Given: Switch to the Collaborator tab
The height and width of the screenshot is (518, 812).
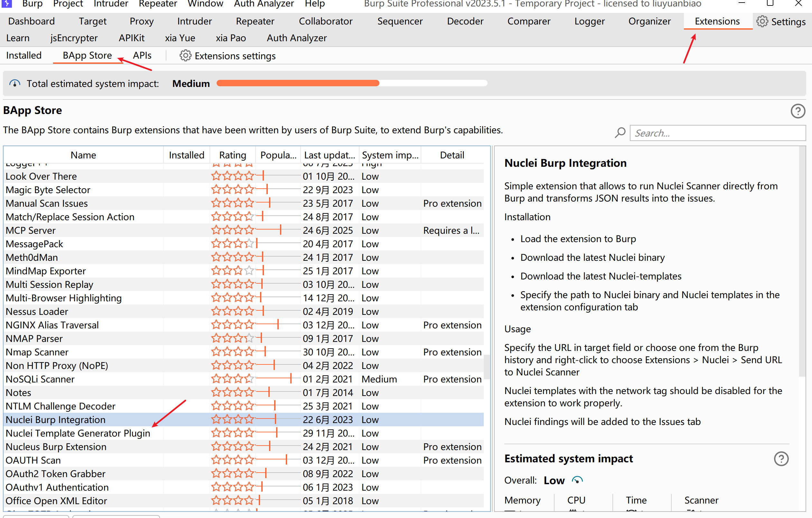Looking at the screenshot, I should [x=325, y=21].
